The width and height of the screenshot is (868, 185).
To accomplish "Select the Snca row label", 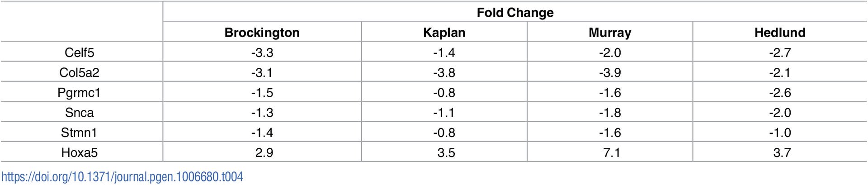I will tap(79, 113).
